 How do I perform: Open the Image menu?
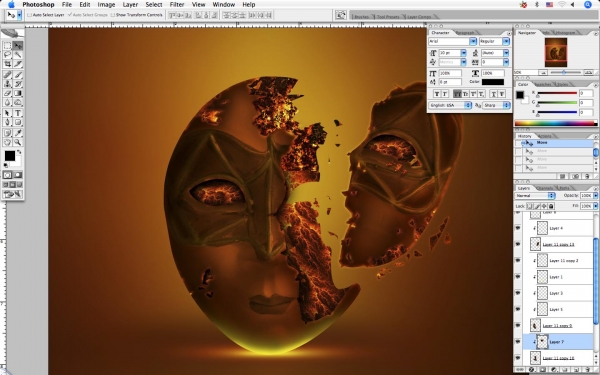pos(106,5)
